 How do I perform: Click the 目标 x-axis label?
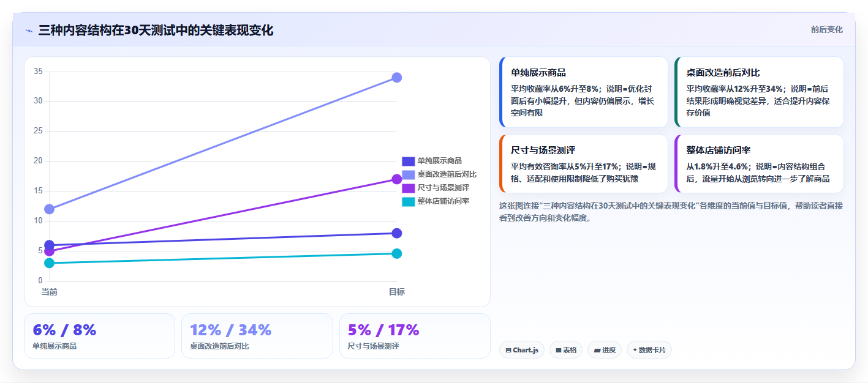(396, 292)
